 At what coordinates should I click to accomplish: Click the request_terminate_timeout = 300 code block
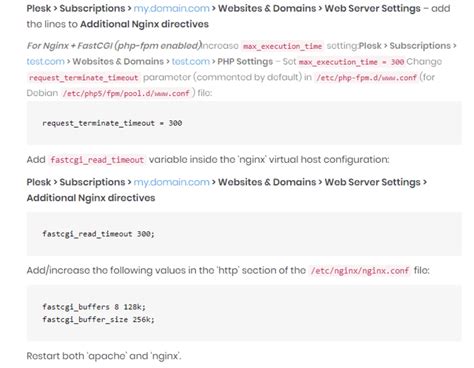coord(244,123)
